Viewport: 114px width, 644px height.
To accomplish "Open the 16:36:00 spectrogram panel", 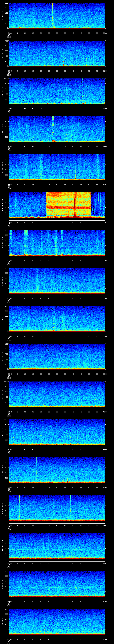I will [x=57, y=280].
